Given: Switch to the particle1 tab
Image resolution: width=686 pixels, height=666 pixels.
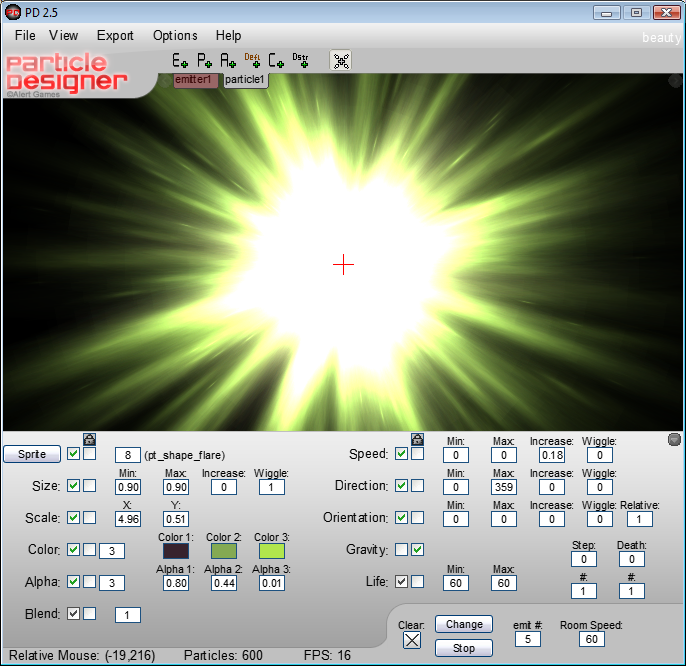Looking at the screenshot, I should pos(246,81).
